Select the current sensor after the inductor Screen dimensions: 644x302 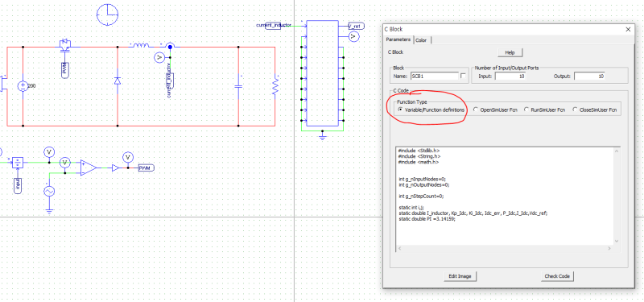[x=170, y=47]
